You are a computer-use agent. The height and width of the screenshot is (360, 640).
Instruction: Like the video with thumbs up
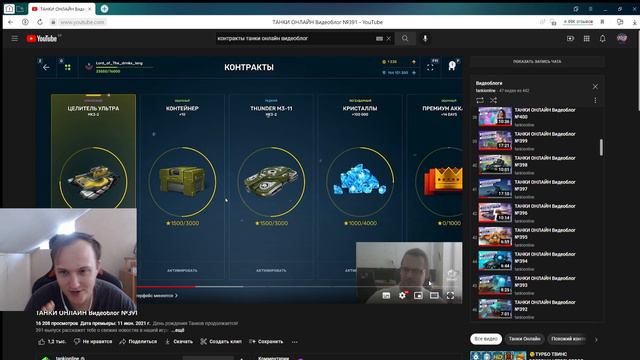coord(52,342)
